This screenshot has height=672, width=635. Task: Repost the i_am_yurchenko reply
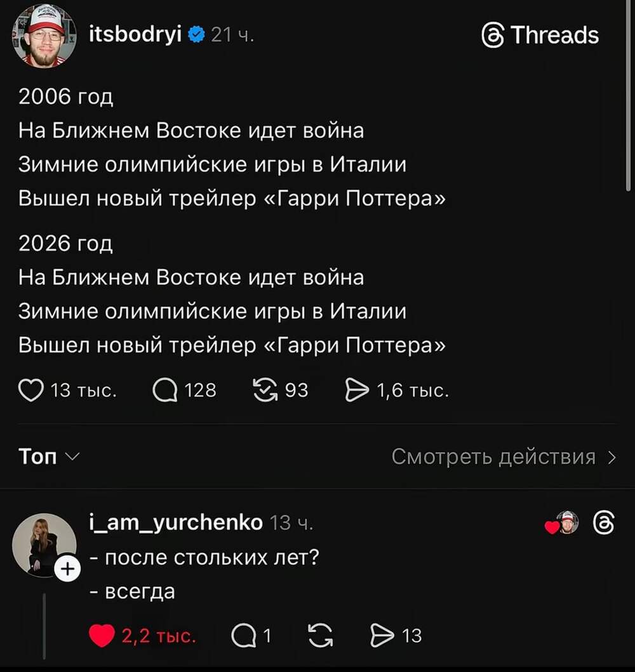[x=319, y=635]
